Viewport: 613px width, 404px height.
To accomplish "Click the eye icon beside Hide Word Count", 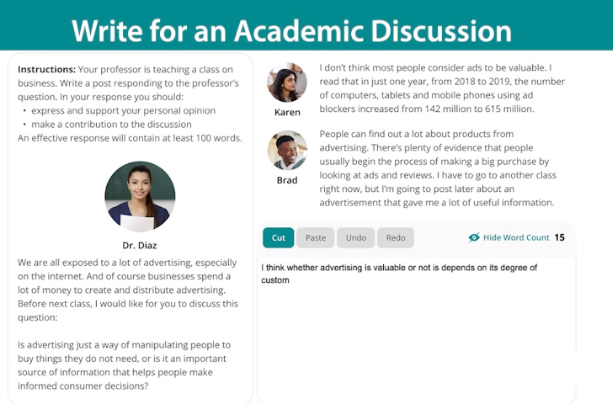I will (x=474, y=238).
